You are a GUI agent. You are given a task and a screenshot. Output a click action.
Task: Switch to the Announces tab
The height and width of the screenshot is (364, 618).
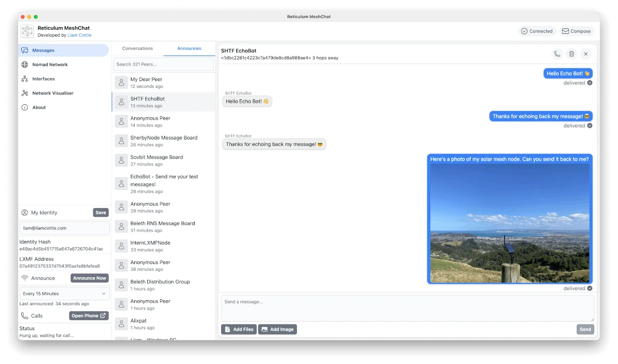click(x=189, y=48)
